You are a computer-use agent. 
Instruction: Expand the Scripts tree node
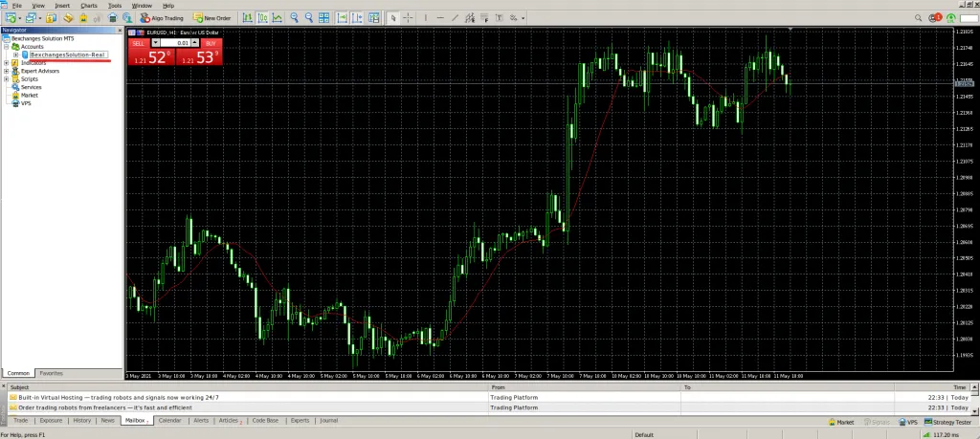tap(7, 79)
